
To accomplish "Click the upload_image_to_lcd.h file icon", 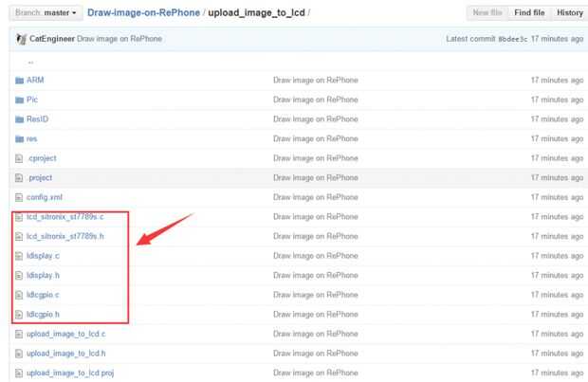I will pos(19,354).
